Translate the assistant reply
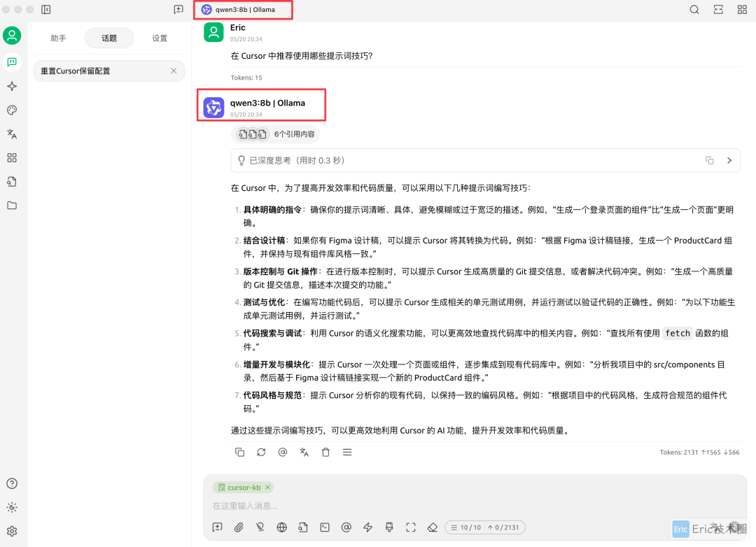 pyautogui.click(x=304, y=452)
